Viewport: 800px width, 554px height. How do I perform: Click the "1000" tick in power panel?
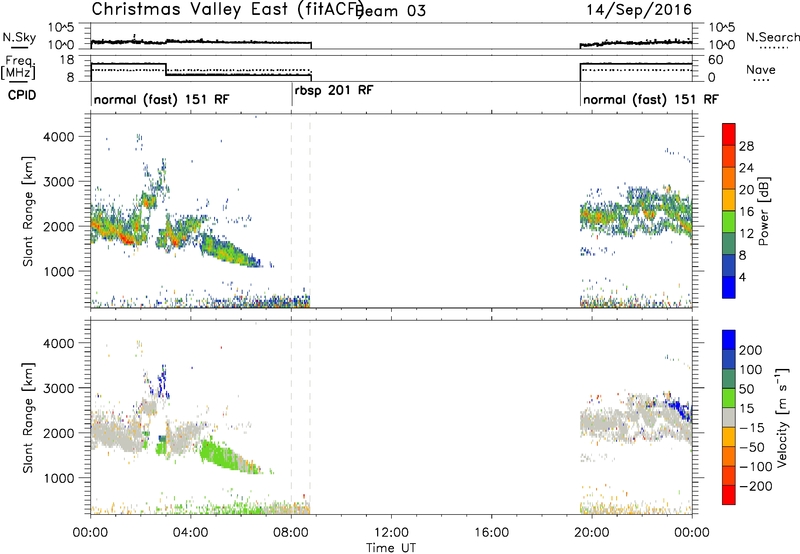tap(59, 271)
